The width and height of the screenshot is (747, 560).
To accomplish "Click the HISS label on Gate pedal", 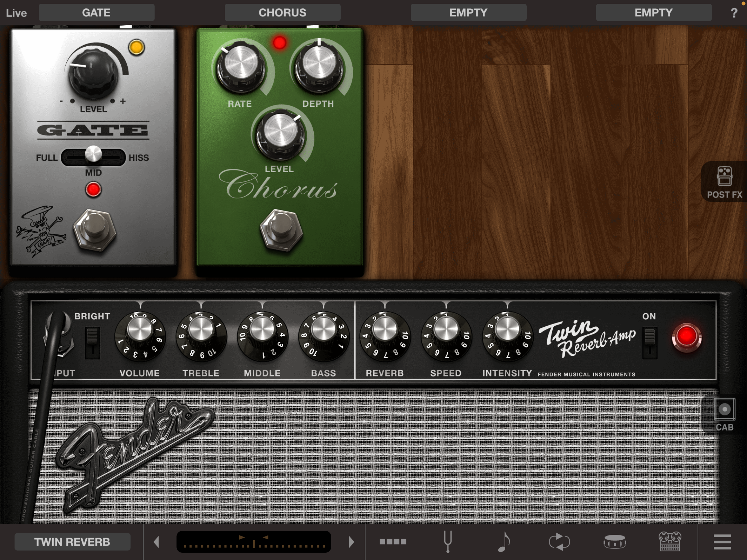I will point(139,158).
